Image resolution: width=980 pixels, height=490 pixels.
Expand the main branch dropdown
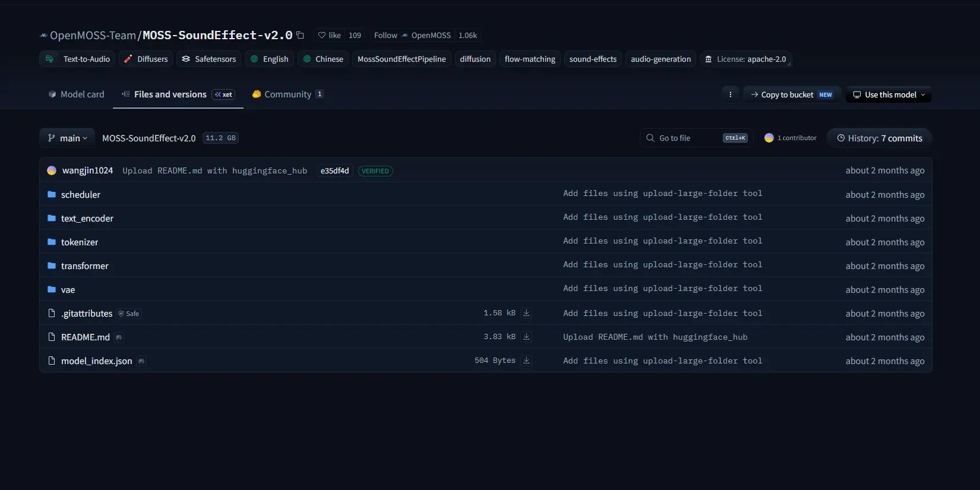tap(67, 138)
